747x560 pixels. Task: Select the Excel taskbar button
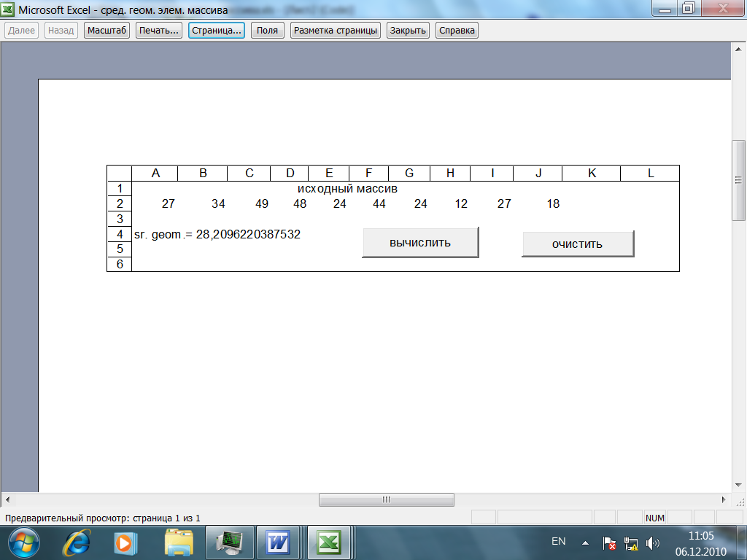tap(329, 542)
